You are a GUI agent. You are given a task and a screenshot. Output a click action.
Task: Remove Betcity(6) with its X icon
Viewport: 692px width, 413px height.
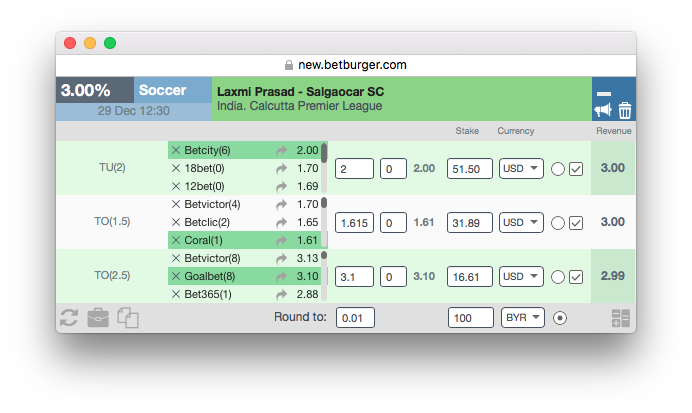click(176, 150)
